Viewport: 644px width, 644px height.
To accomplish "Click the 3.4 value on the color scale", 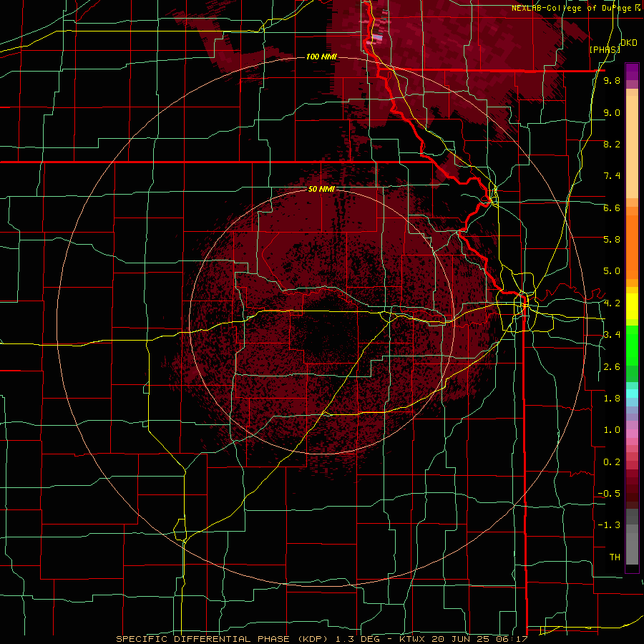I will (x=612, y=335).
